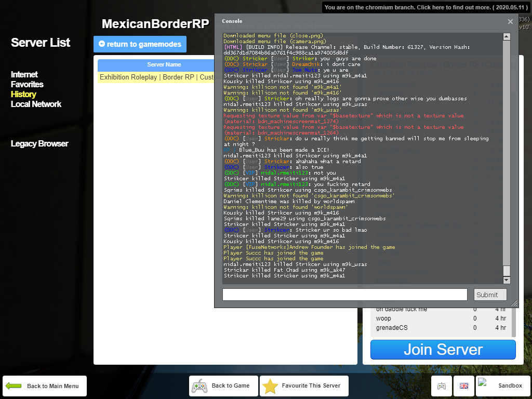Click the BUILD INFO console line

tap(347, 50)
